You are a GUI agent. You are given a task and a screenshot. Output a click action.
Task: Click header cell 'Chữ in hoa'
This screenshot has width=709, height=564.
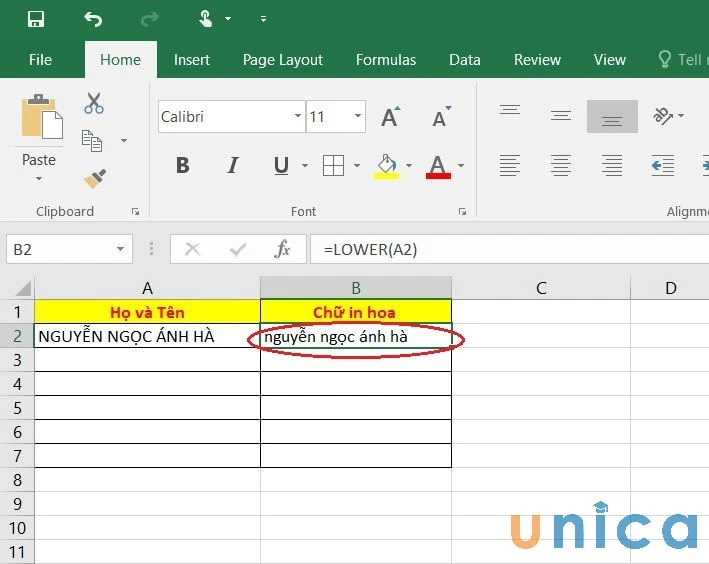point(356,312)
